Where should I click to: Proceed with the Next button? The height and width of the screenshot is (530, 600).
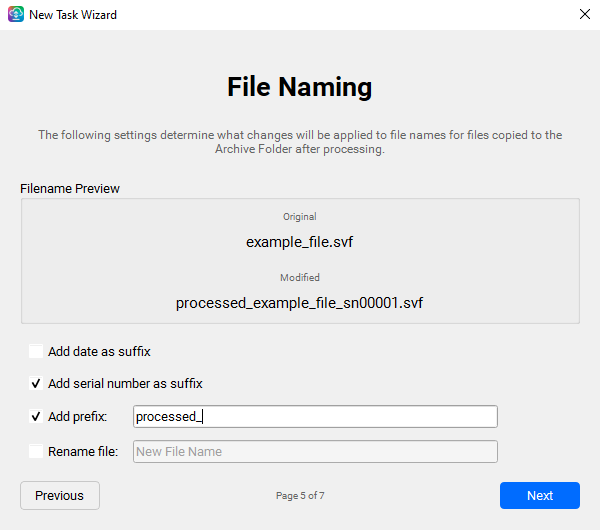pos(540,496)
